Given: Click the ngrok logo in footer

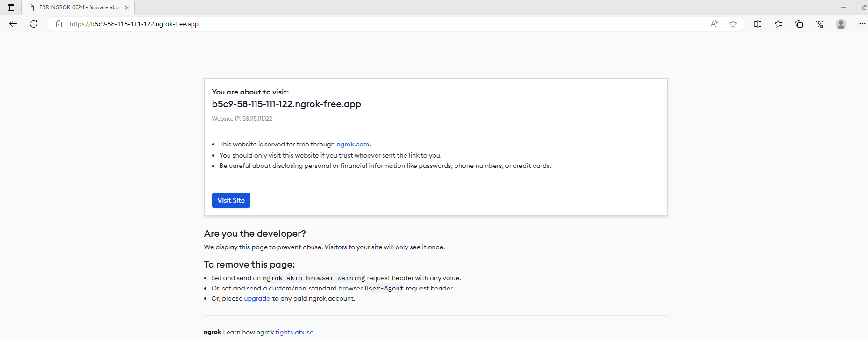Looking at the screenshot, I should click(213, 332).
